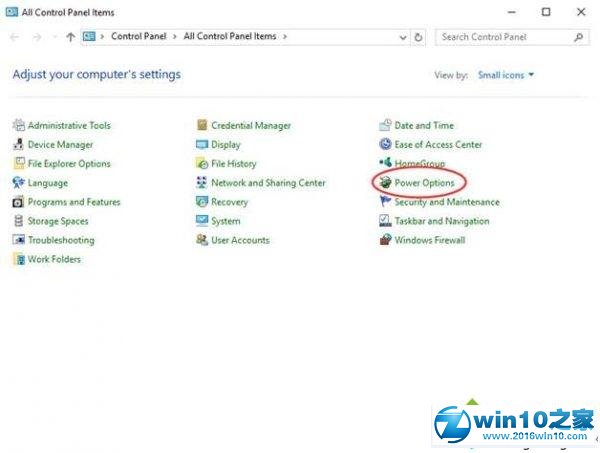Open the Power Options icon
This screenshot has width=600, height=453.
[x=385, y=183]
